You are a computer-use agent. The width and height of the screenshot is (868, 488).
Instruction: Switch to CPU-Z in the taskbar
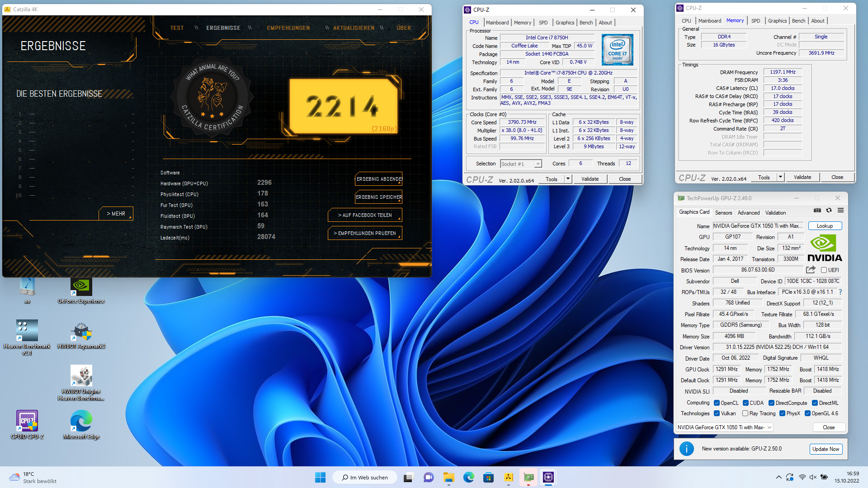(548, 477)
